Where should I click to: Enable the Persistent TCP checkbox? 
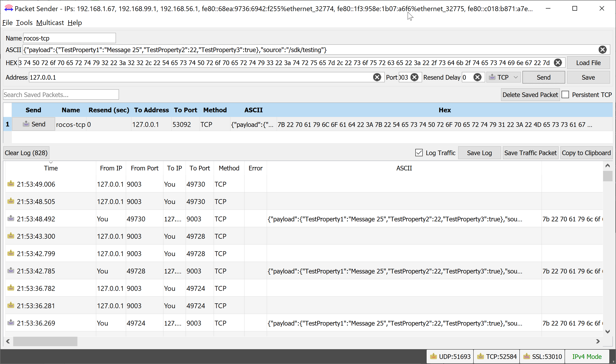tap(565, 95)
